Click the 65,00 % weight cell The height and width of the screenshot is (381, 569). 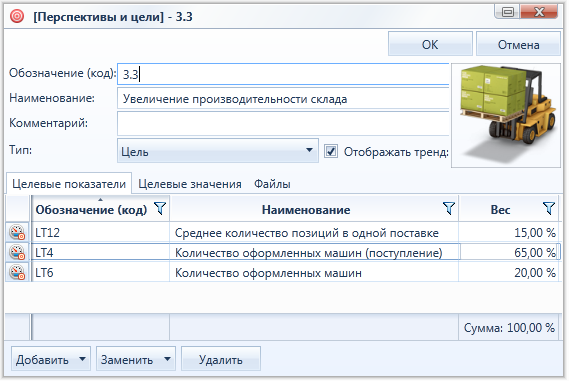coord(508,252)
